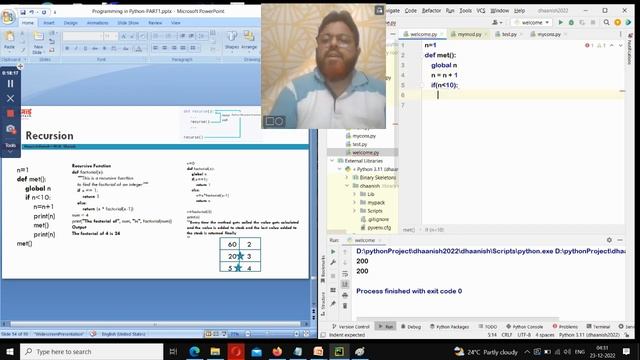Toggle bold formatting in PowerPoint ribbon

(x=67, y=48)
